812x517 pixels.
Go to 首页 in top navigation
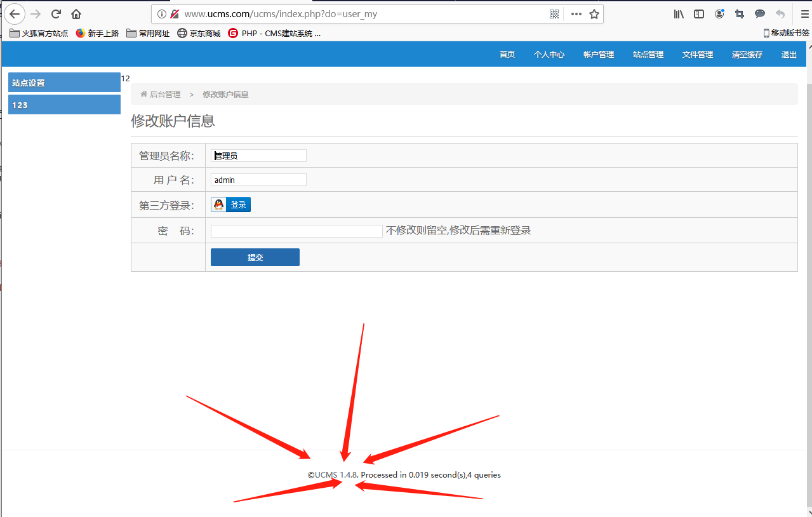pyautogui.click(x=507, y=55)
